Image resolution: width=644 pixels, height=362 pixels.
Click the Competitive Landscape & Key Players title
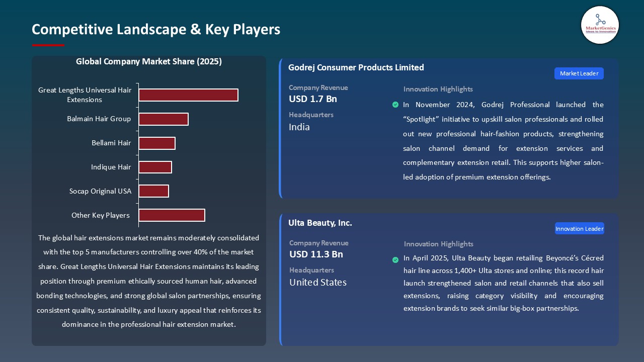pyautogui.click(x=156, y=30)
